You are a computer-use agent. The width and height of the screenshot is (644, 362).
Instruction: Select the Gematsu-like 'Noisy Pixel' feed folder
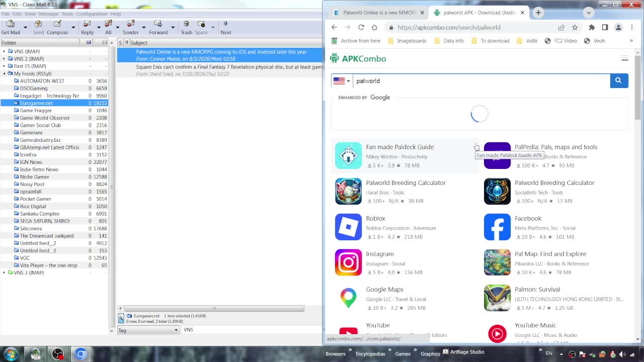point(32,184)
